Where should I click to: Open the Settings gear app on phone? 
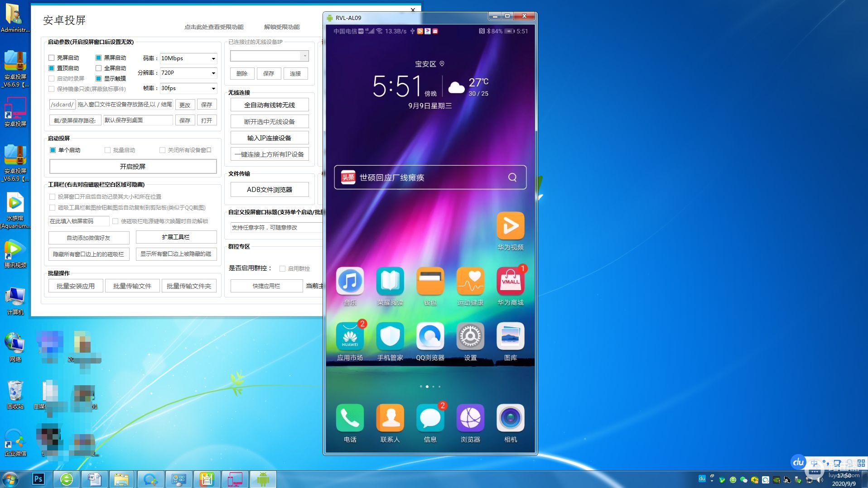470,336
